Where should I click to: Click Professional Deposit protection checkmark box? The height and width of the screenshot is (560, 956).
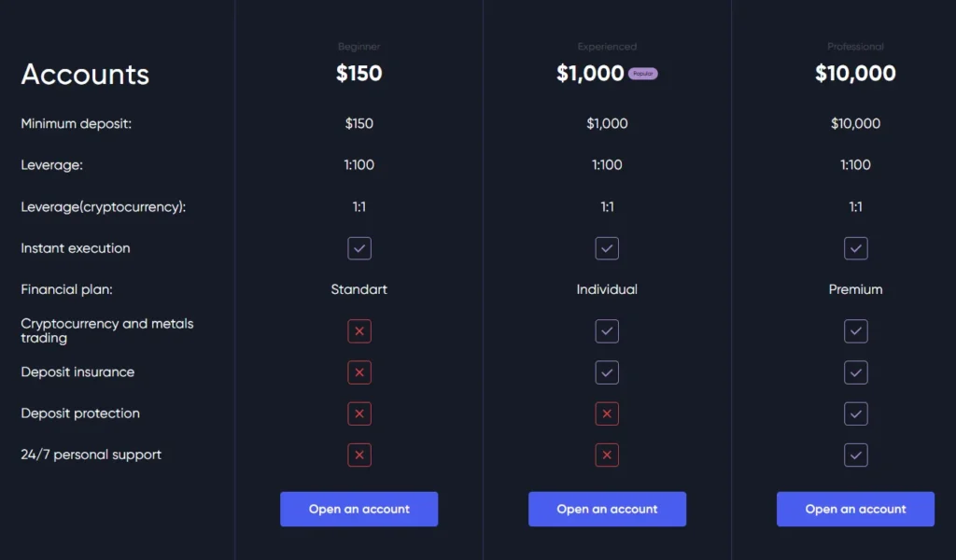[855, 413]
